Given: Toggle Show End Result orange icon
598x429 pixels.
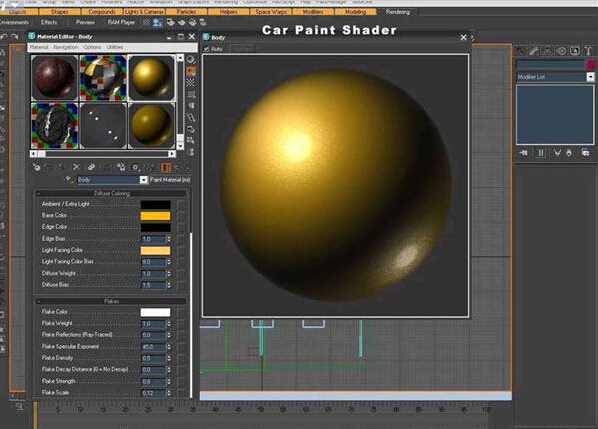Looking at the screenshot, I should [x=165, y=167].
